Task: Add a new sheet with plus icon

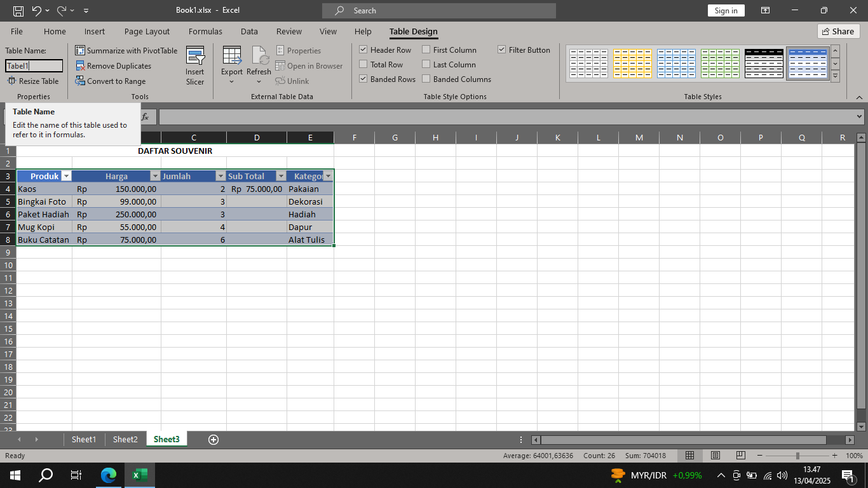Action: pyautogui.click(x=214, y=440)
